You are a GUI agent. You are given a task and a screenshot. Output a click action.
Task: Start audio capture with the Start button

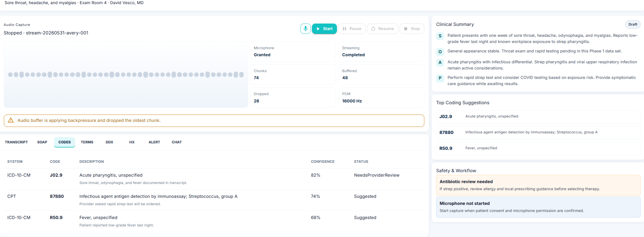324,29
